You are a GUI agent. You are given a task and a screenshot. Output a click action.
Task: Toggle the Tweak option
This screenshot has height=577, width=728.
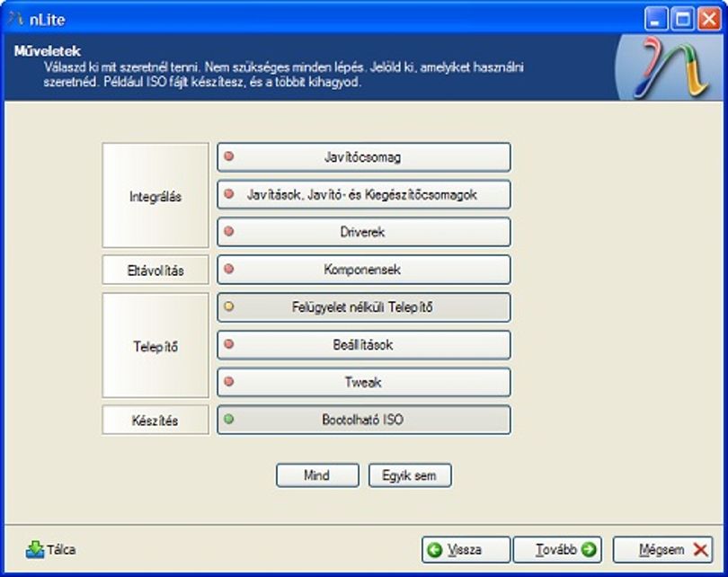[x=364, y=383]
